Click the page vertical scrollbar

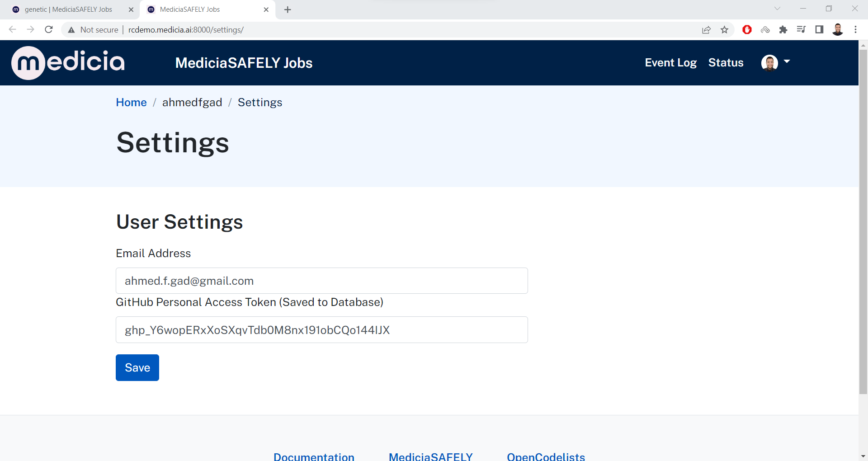click(863, 221)
